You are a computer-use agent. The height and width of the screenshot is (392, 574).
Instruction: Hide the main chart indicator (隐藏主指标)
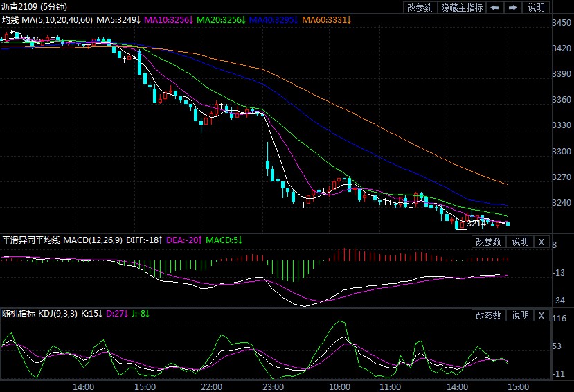pos(462,8)
